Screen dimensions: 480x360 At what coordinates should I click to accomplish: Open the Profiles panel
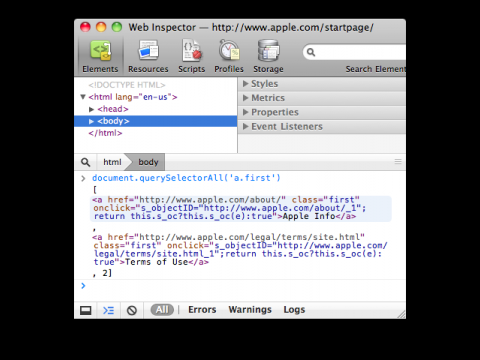(229, 56)
